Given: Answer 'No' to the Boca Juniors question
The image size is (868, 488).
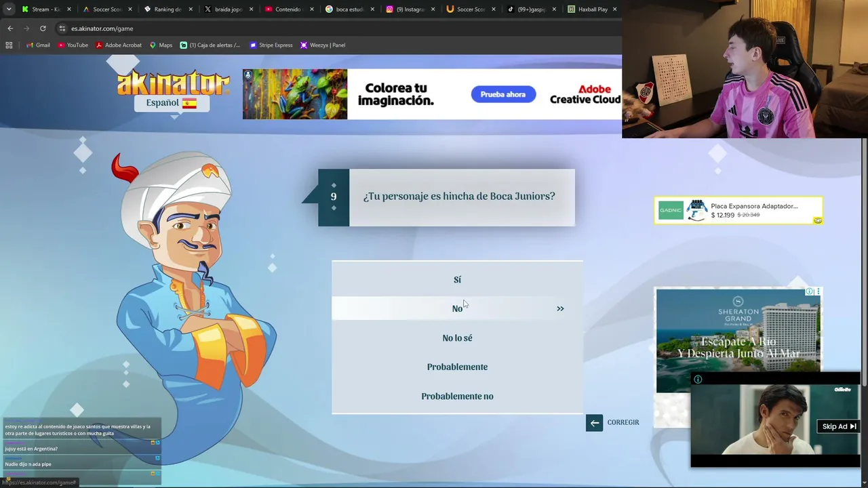Looking at the screenshot, I should 457,308.
